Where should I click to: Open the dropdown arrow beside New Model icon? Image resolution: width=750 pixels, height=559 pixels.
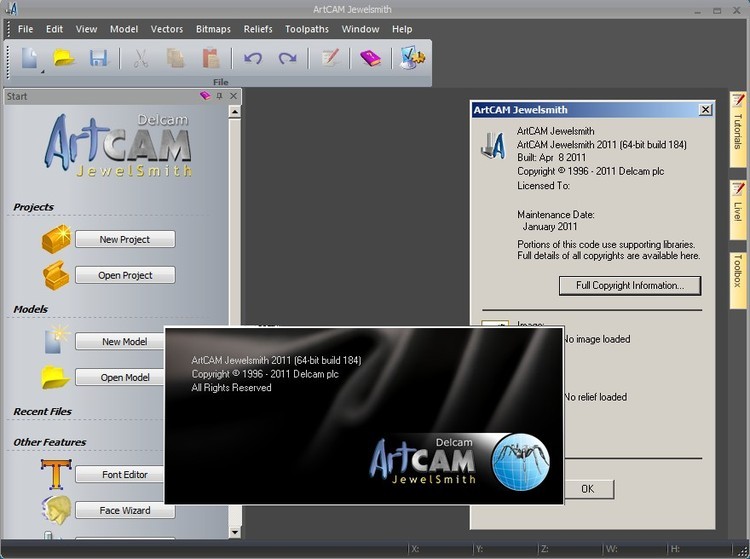tap(43, 72)
